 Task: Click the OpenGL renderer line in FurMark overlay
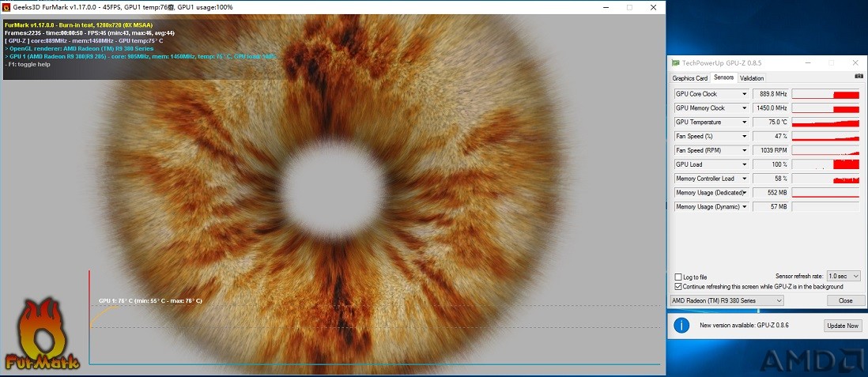coord(78,49)
